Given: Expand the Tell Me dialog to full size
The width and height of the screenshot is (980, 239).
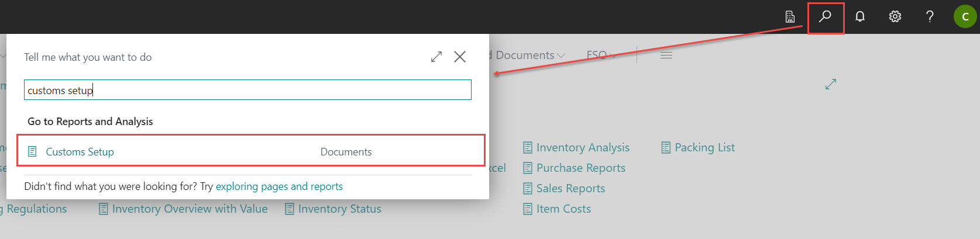Looking at the screenshot, I should click(x=436, y=57).
